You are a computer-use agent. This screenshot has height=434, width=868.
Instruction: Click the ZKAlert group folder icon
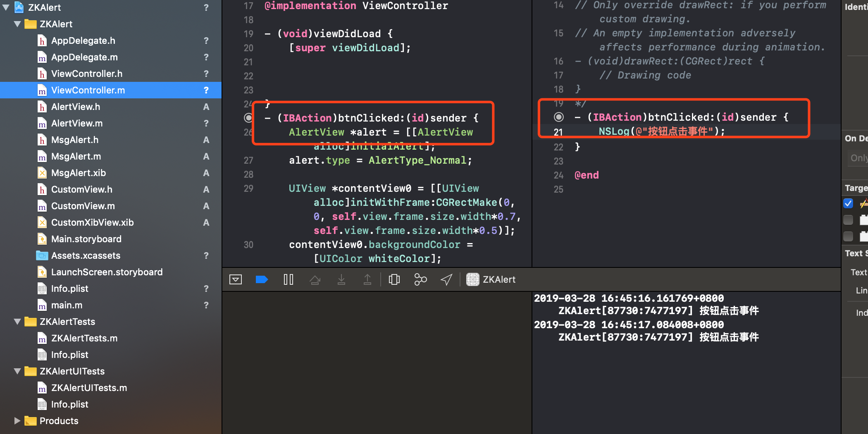click(x=31, y=24)
